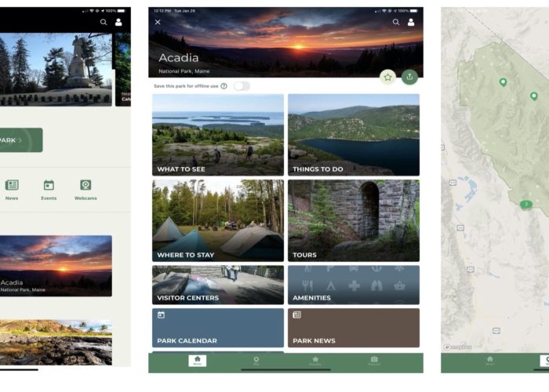Favorite Acadia with the star button

pos(387,77)
